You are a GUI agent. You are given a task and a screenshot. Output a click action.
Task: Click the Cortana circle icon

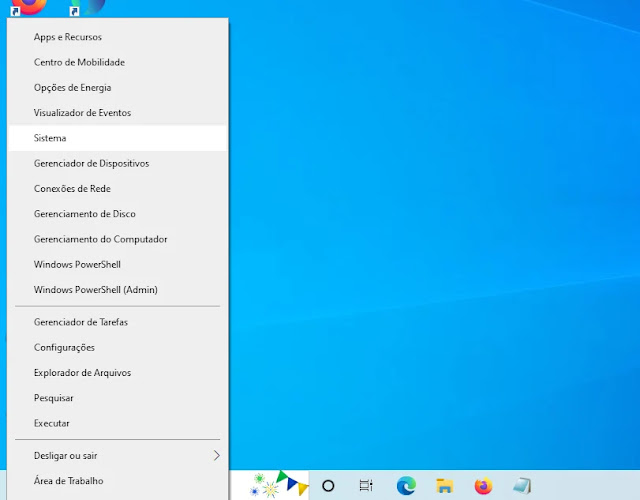click(x=328, y=486)
